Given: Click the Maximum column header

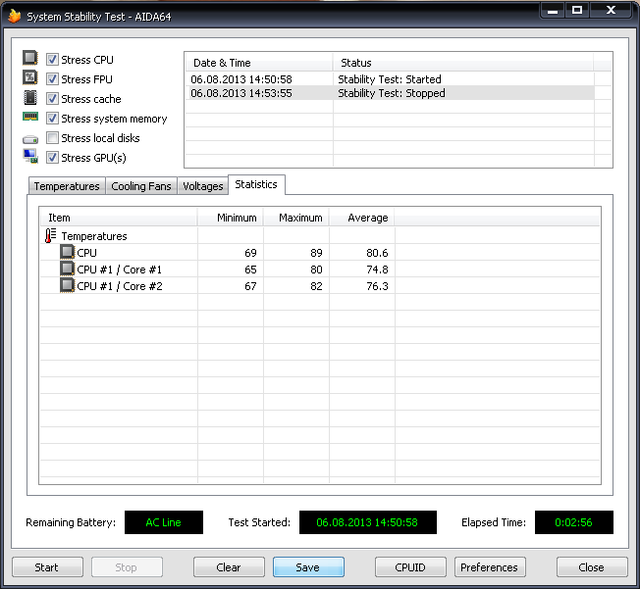Looking at the screenshot, I should 300,217.
